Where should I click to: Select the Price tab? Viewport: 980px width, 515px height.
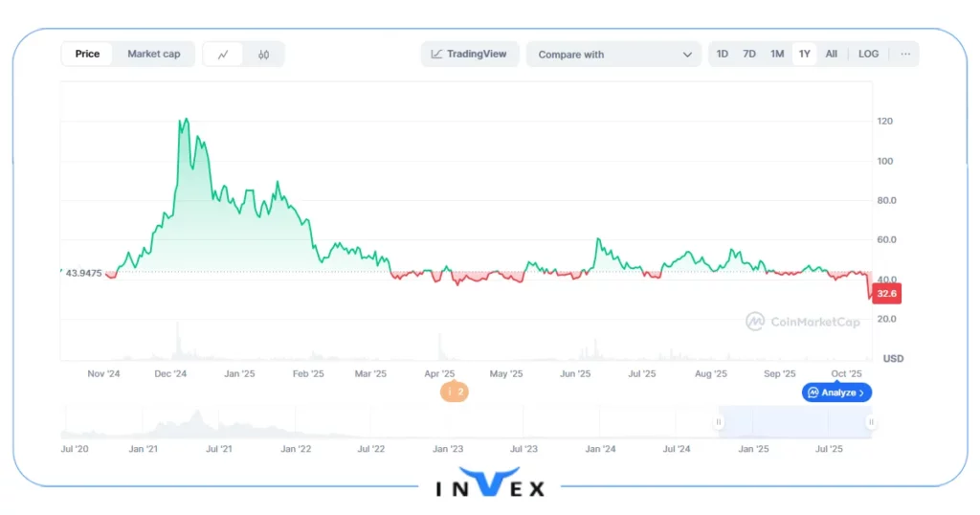point(87,55)
